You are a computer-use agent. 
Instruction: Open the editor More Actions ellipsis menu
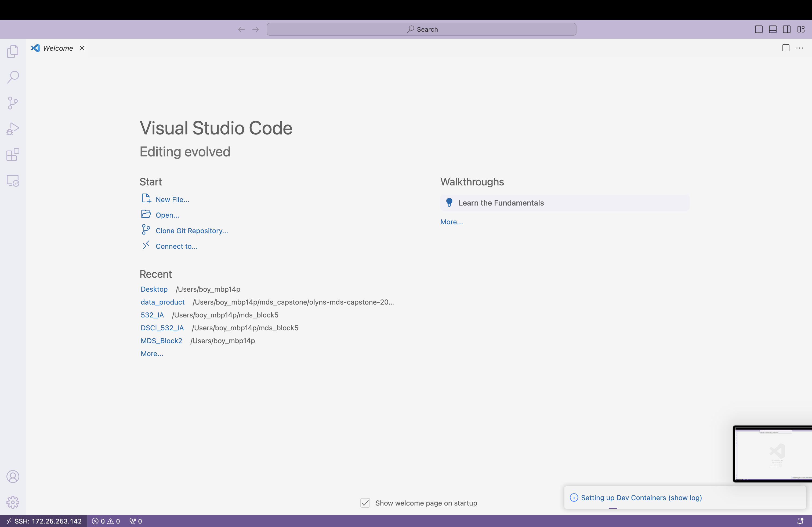[x=799, y=48]
